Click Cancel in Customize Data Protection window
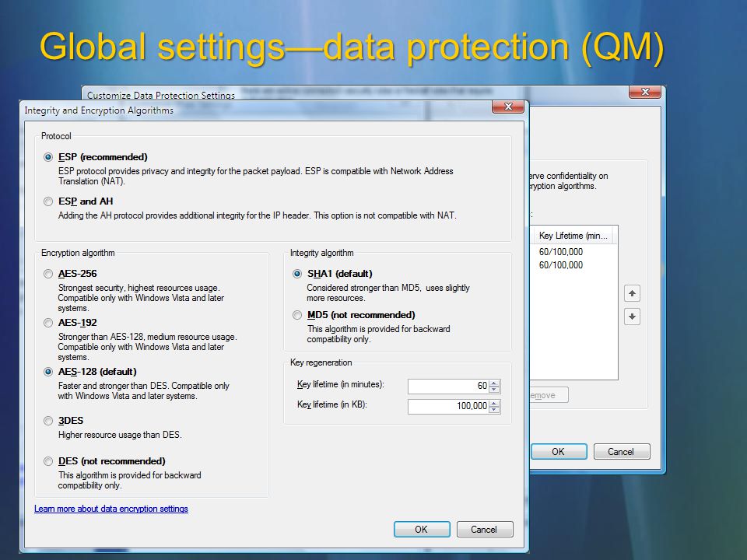Viewport: 747px width, 560px height. point(621,451)
